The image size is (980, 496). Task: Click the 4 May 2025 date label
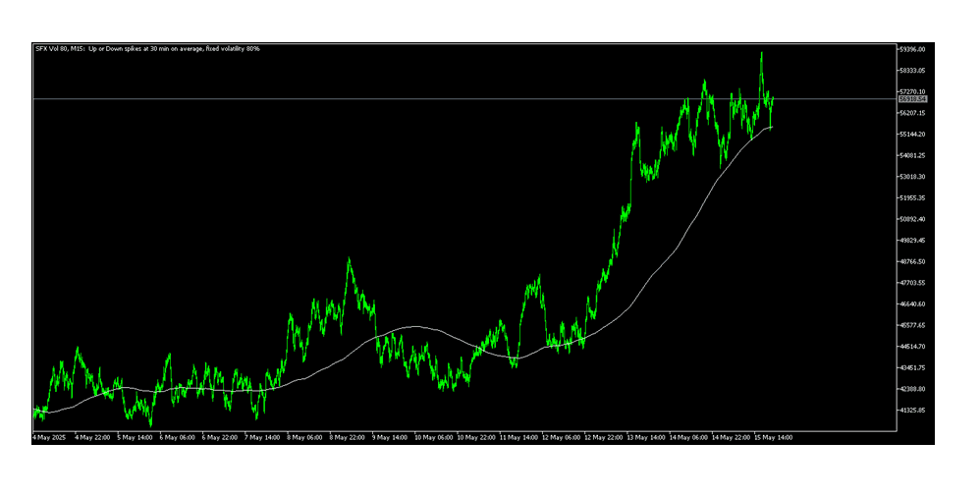pyautogui.click(x=47, y=438)
